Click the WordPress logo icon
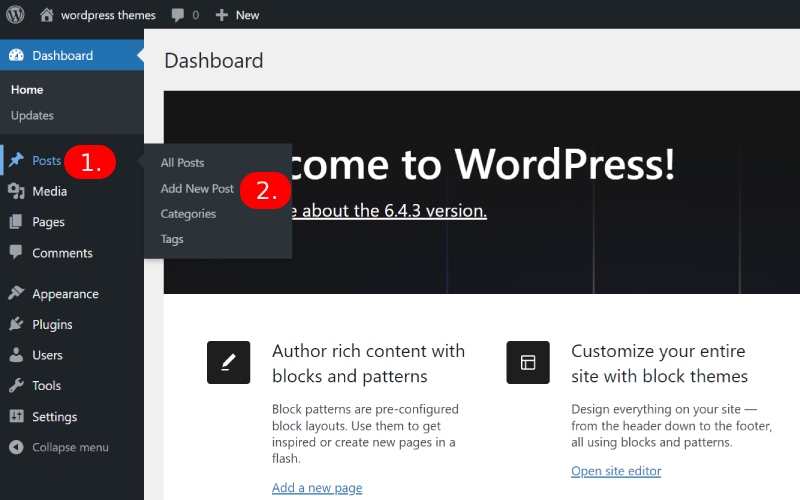Viewport: 800px width, 500px height. pyautogui.click(x=15, y=15)
